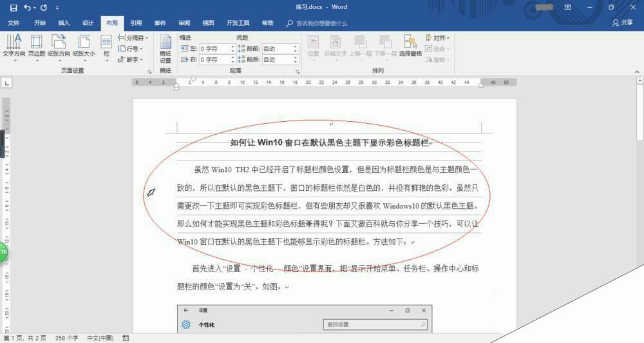Expand the 分隔符 (Breaks) dropdown
The width and height of the screenshot is (644, 343).
pos(133,38)
